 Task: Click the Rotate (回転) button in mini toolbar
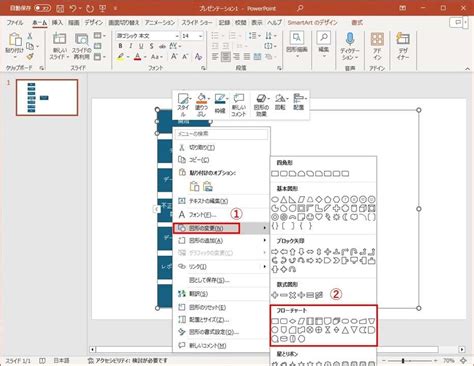click(280, 102)
